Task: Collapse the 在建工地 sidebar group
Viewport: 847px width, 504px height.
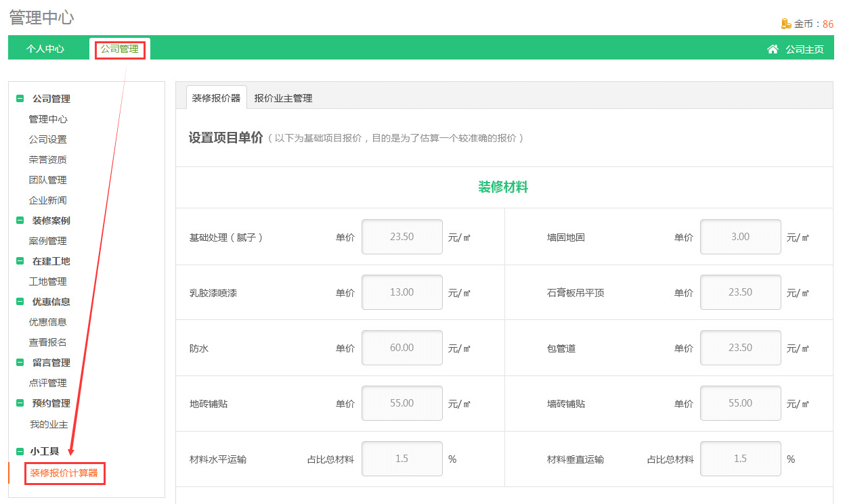Action: click(x=20, y=261)
